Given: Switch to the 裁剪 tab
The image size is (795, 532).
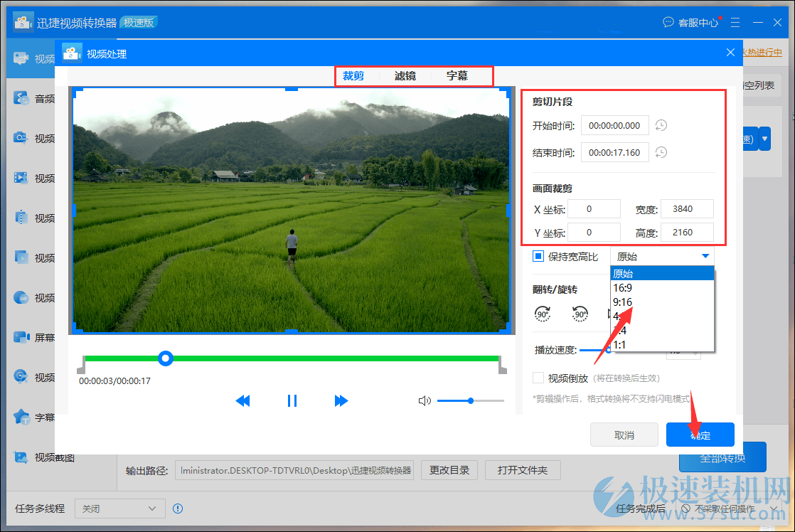Looking at the screenshot, I should (353, 76).
